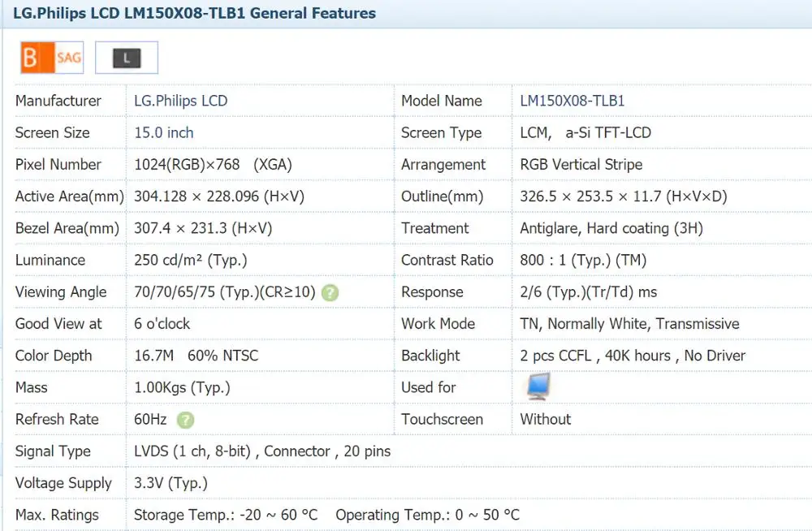The width and height of the screenshot is (812, 531).
Task: Click the Storage Temp. ratings text
Action: [226, 515]
